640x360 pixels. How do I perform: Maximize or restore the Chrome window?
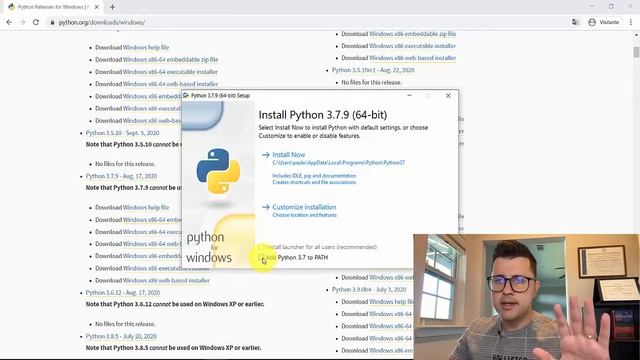[x=611, y=6]
